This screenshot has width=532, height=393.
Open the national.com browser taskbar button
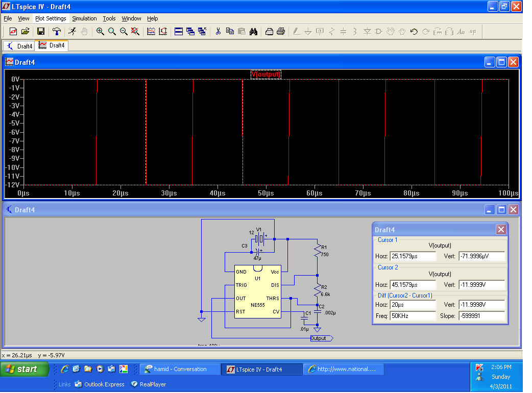(x=344, y=369)
